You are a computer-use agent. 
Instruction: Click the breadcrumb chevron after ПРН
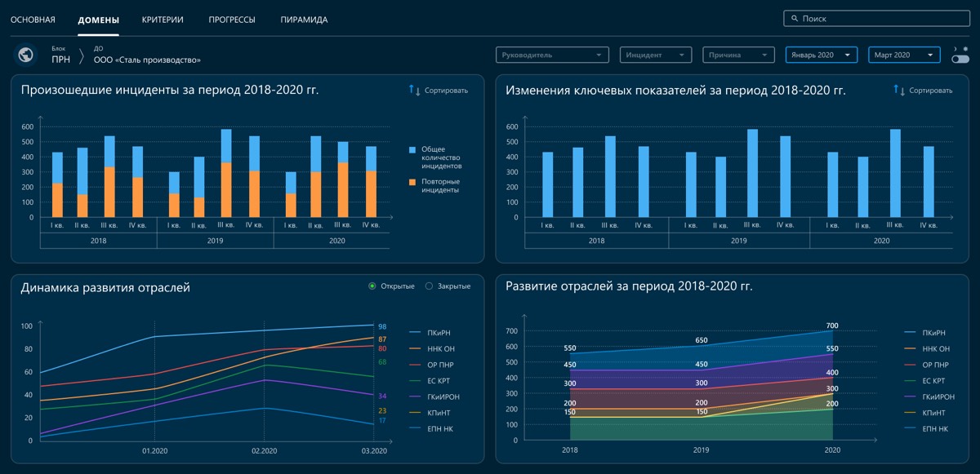tap(82, 55)
